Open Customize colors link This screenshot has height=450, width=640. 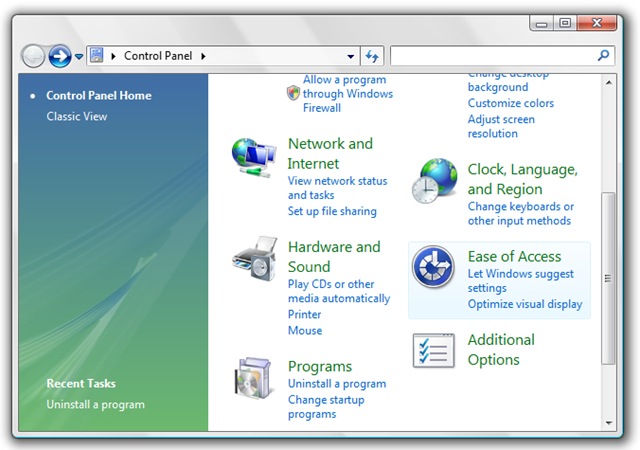coord(511,103)
